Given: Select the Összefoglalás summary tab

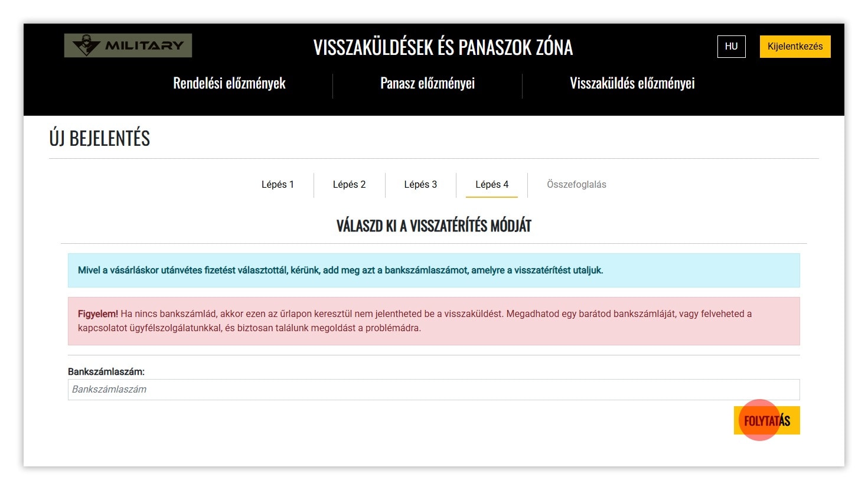Looking at the screenshot, I should 576,184.
